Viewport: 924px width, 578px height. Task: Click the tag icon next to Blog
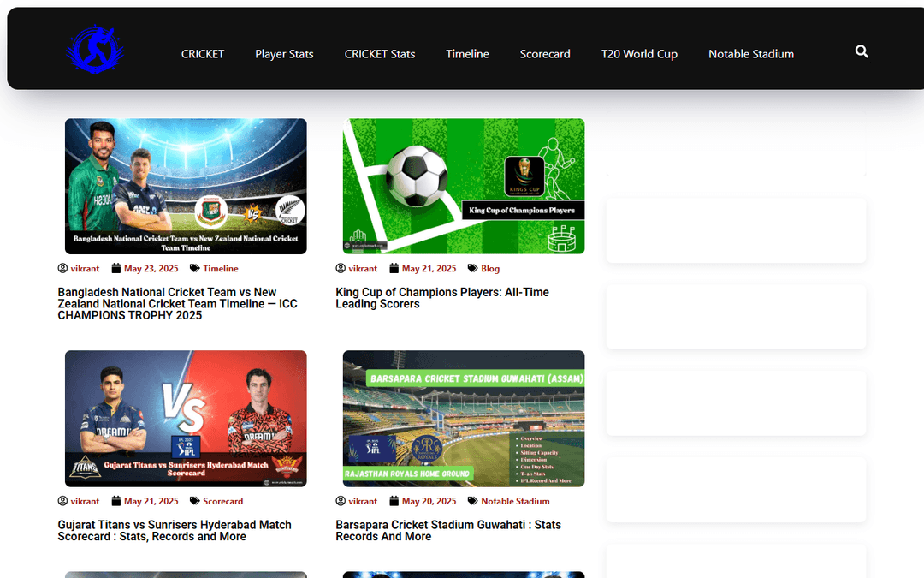pyautogui.click(x=472, y=268)
